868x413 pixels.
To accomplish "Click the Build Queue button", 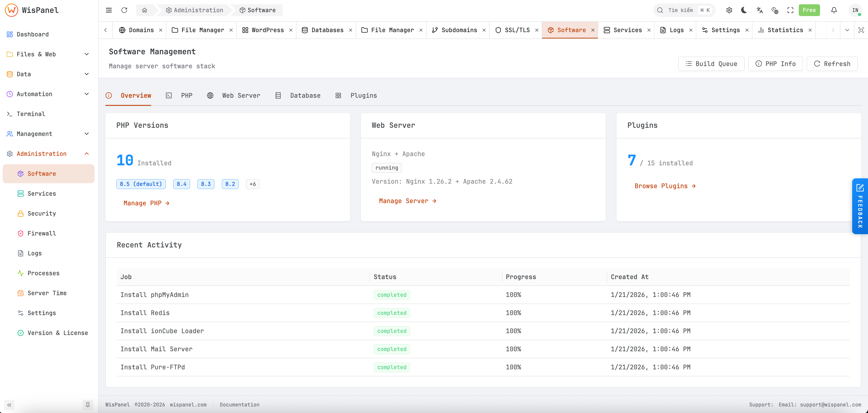I will (x=711, y=64).
